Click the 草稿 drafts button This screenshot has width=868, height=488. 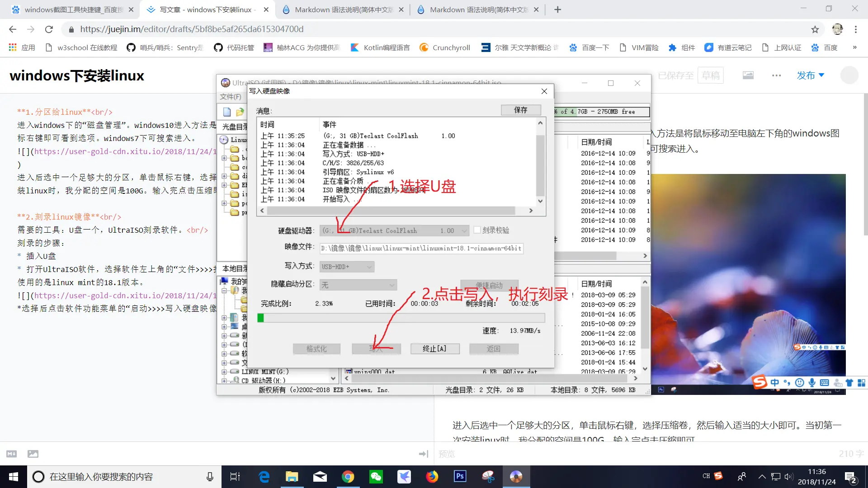coord(710,75)
